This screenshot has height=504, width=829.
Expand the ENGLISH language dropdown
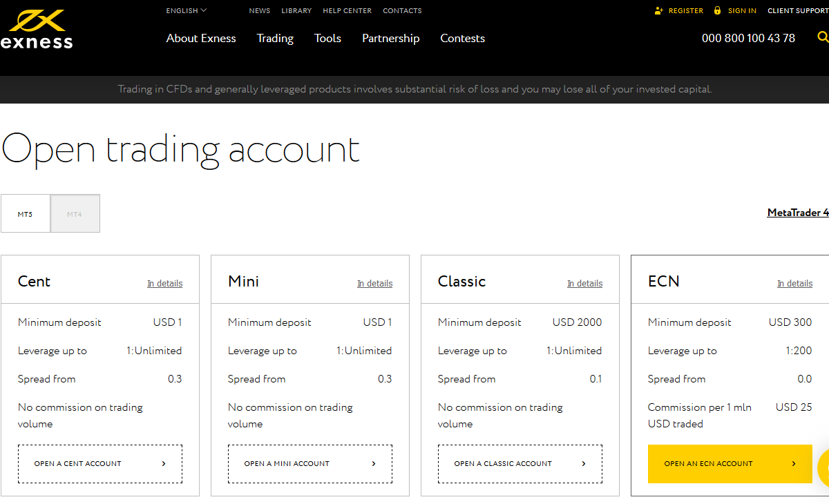click(185, 10)
